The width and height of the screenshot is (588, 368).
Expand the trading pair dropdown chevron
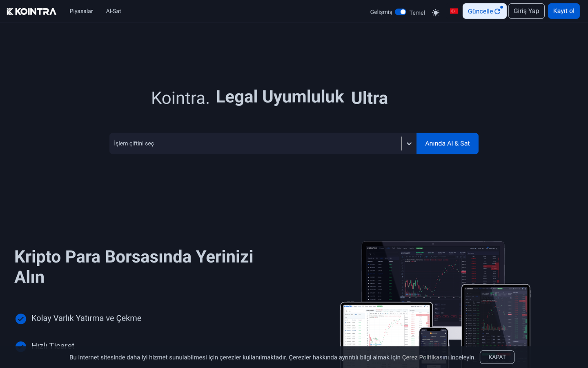tap(409, 144)
